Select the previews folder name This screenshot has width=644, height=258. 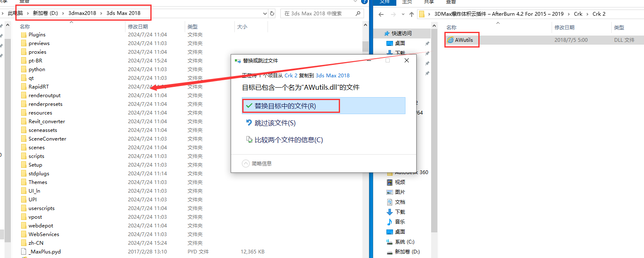pyautogui.click(x=39, y=43)
